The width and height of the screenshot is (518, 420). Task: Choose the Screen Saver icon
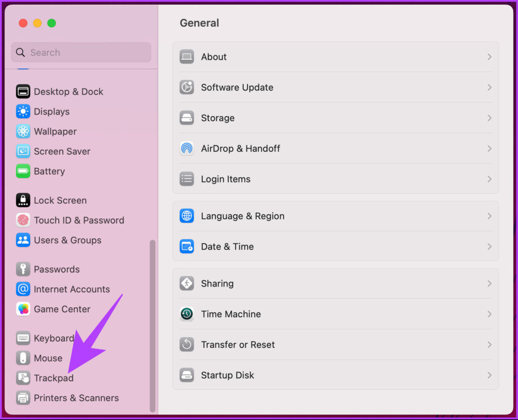click(x=23, y=151)
